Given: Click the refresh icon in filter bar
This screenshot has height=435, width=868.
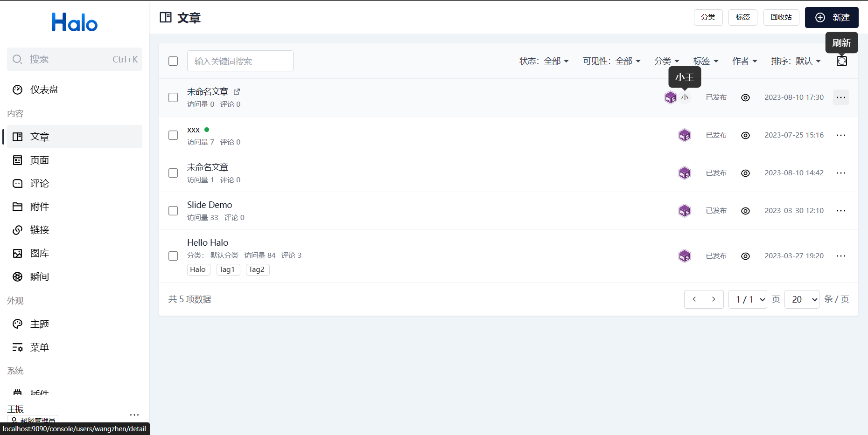Looking at the screenshot, I should click(841, 61).
